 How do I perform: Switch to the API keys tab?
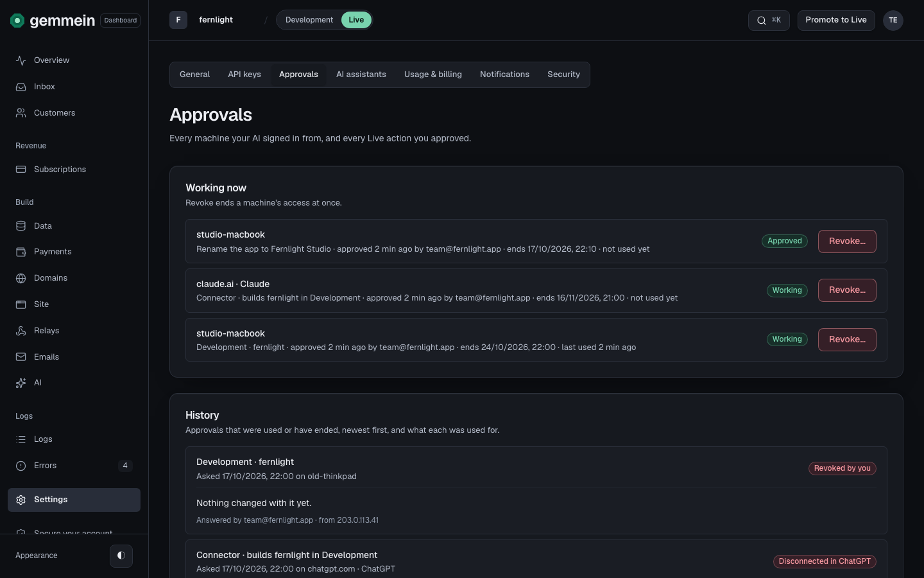click(x=244, y=74)
